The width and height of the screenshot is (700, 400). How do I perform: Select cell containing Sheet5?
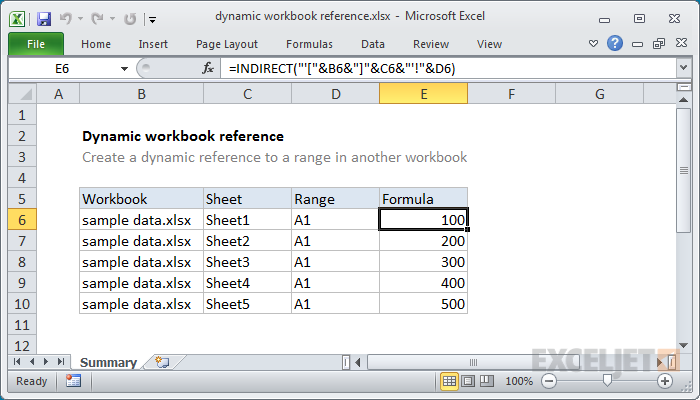click(247, 304)
